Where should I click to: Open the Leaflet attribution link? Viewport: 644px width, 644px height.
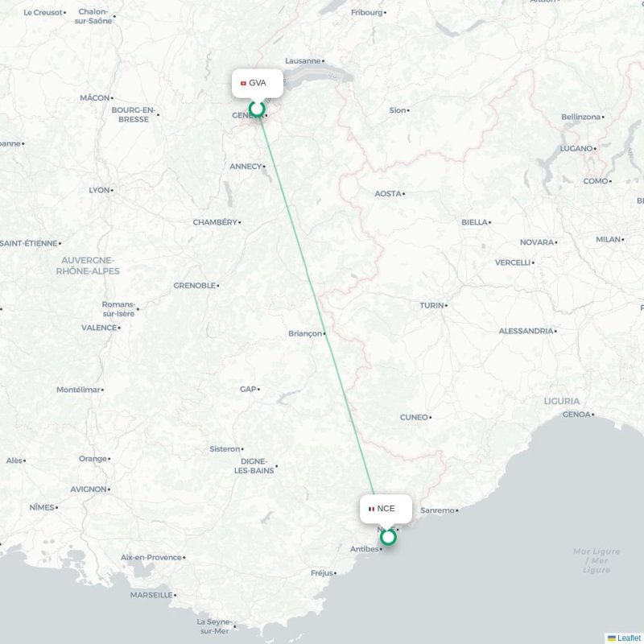(630, 638)
